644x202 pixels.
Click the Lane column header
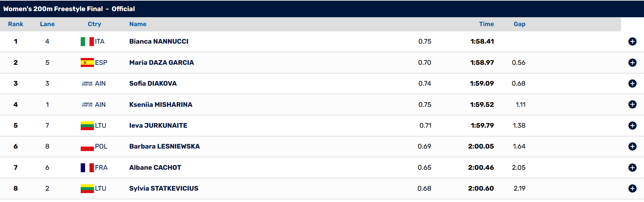coord(47,24)
